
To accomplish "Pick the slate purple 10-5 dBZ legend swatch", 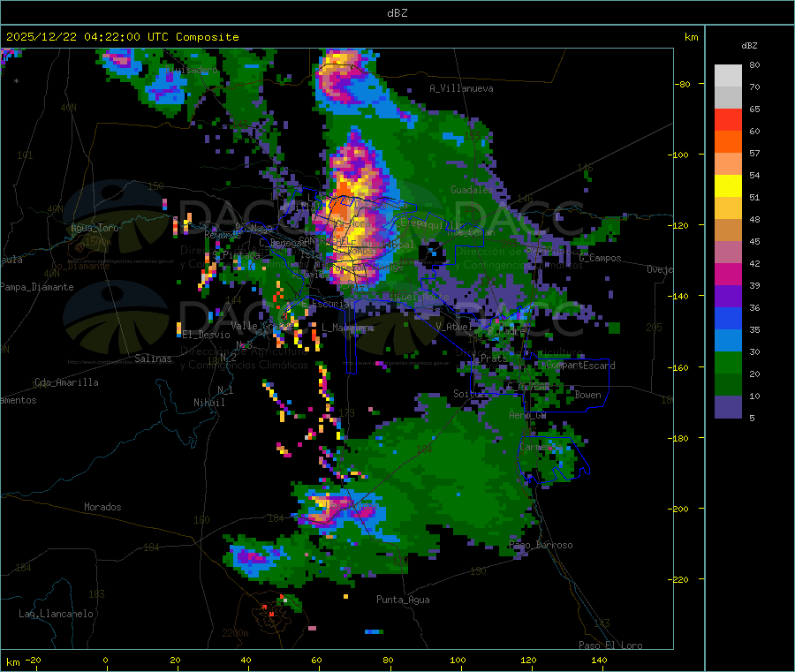I will point(728,407).
